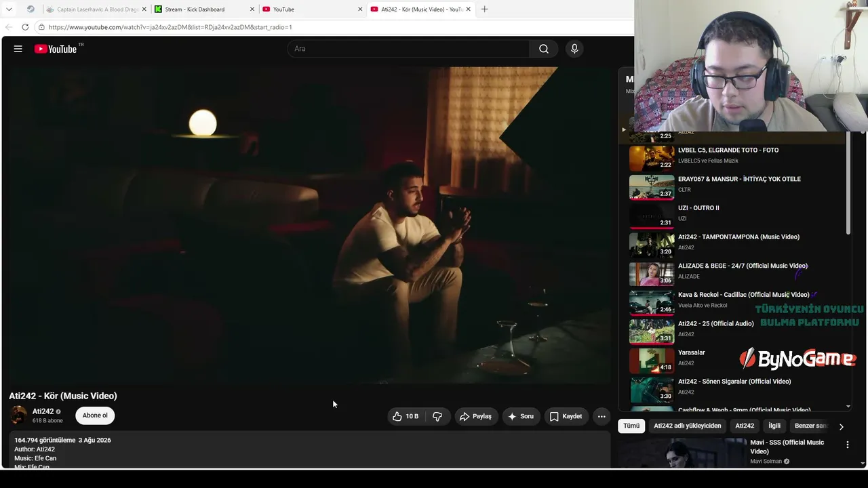Open pinned Steam tab icon

tap(31, 9)
